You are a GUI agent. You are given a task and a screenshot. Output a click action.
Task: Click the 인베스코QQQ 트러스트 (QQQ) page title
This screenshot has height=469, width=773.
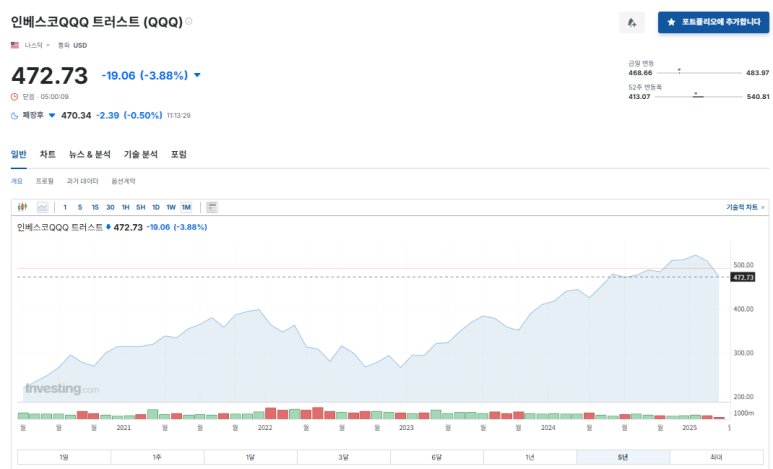pos(97,22)
